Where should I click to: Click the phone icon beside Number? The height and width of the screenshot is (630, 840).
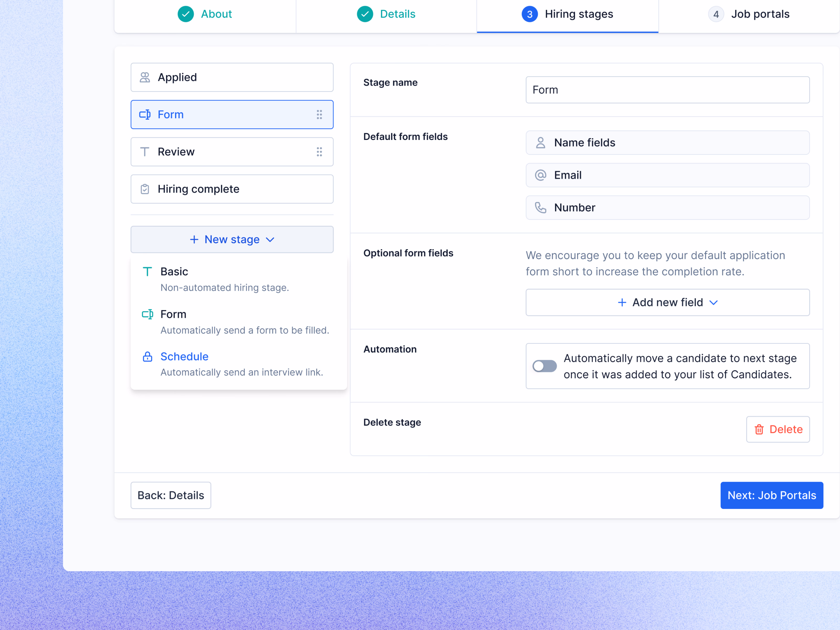tap(540, 208)
